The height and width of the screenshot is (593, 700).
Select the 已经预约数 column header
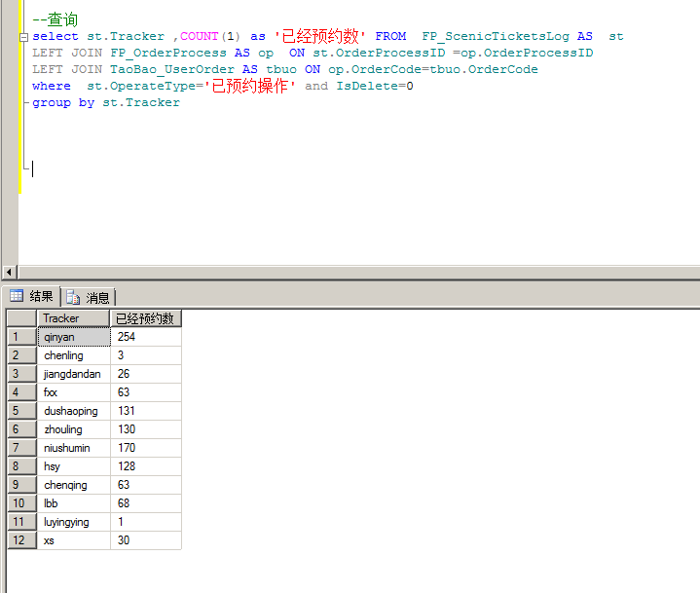(145, 318)
